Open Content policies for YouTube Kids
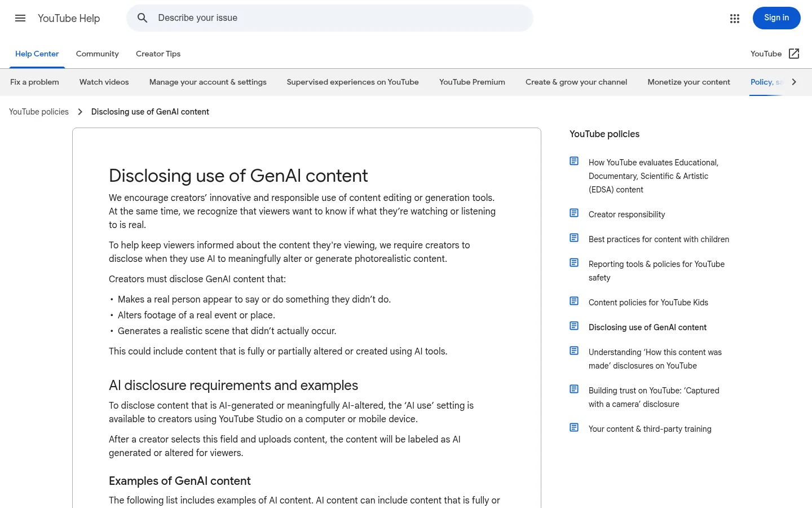 point(648,303)
